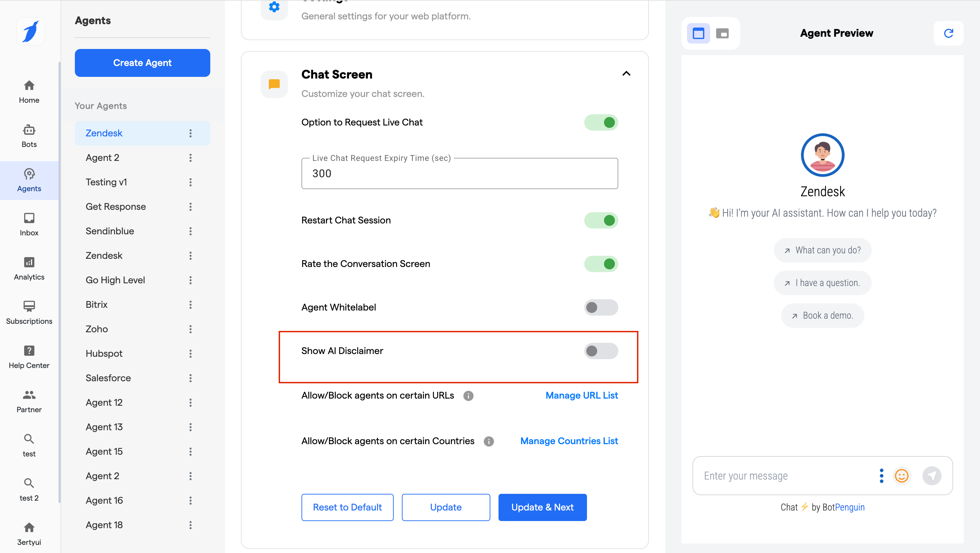The image size is (980, 553).
Task: Enable the Show AI Disclaimer toggle
Action: pos(601,351)
